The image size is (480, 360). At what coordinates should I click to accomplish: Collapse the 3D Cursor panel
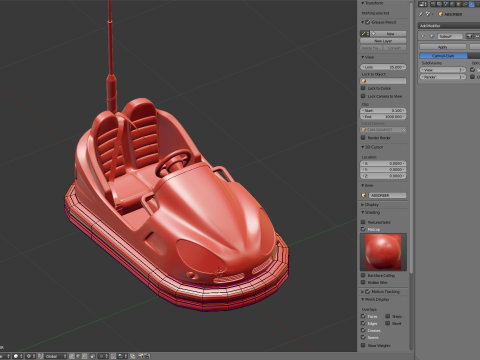point(363,147)
